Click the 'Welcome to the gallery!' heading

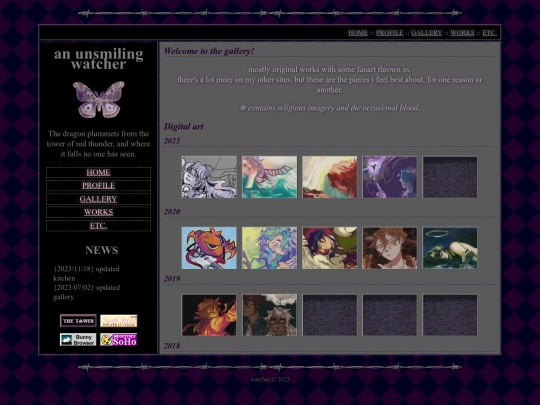click(209, 51)
